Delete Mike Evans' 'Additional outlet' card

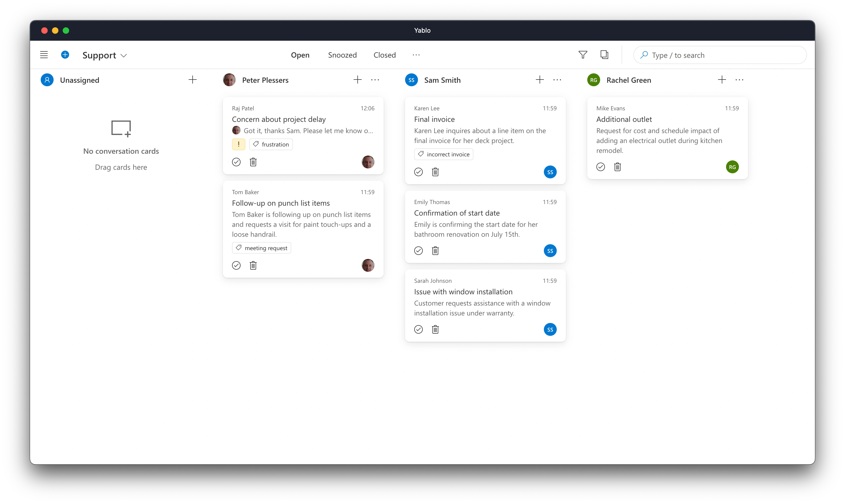(x=617, y=167)
